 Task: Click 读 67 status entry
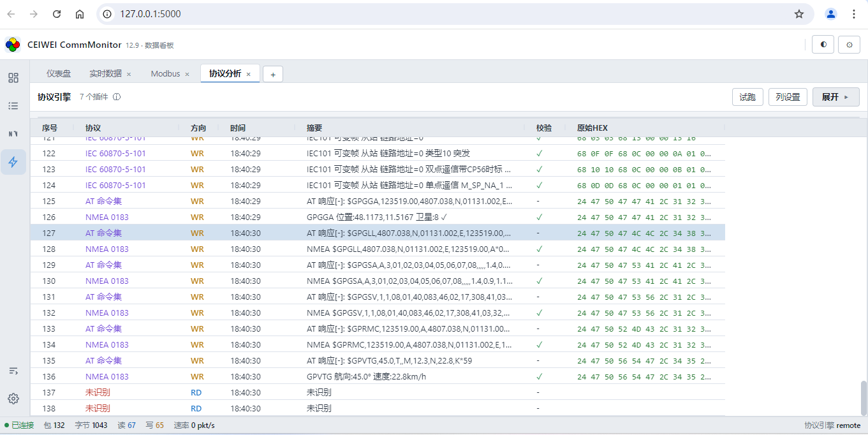click(x=127, y=425)
